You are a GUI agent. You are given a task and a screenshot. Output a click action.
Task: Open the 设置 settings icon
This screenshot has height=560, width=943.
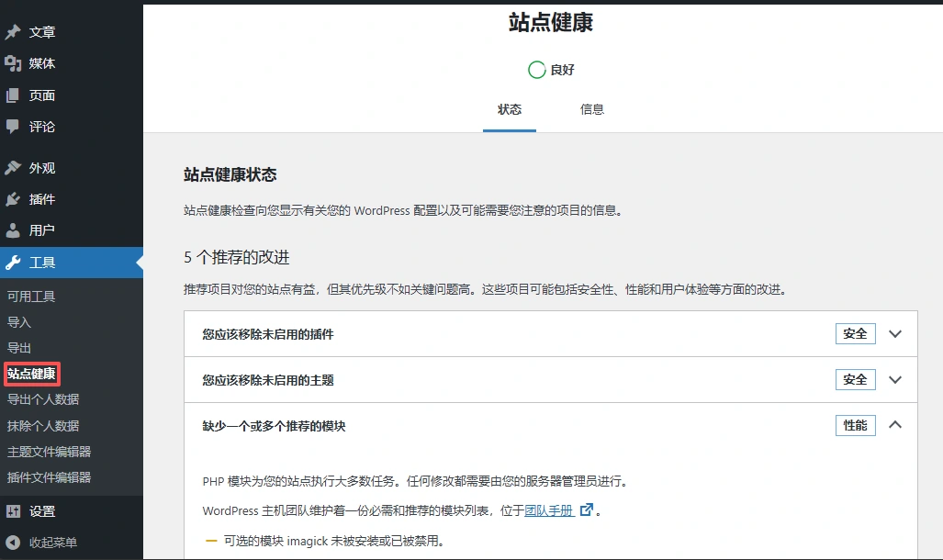pyautogui.click(x=16, y=510)
